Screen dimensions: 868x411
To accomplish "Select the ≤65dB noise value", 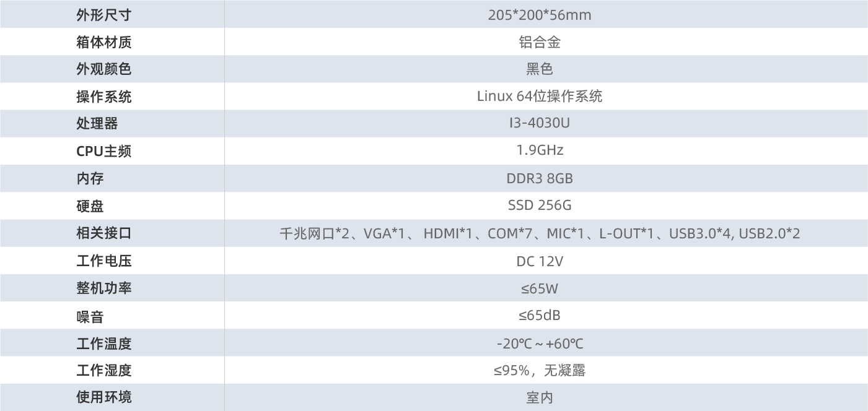I will (540, 316).
